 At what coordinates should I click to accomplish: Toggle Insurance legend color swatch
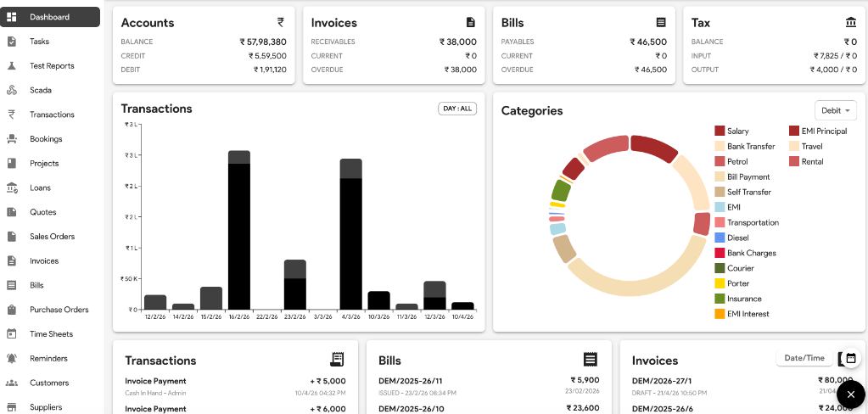pyautogui.click(x=720, y=299)
